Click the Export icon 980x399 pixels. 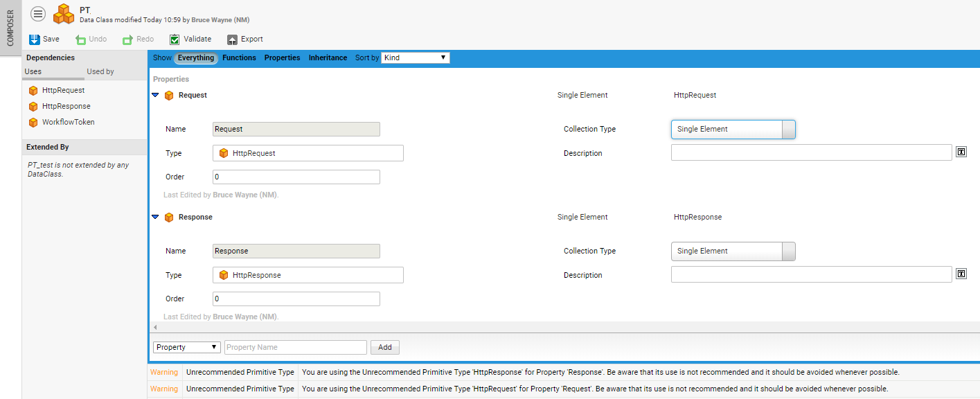click(232, 39)
